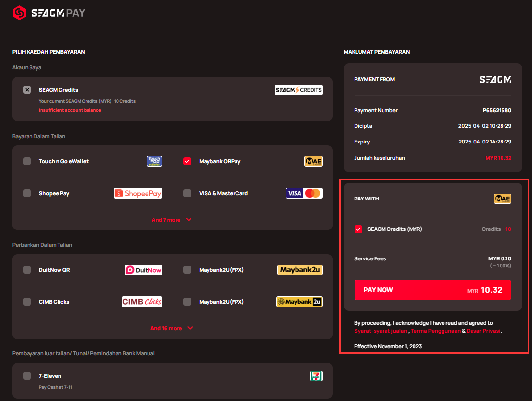Select the Touch n Go eWallet checkbox
The image size is (532, 401).
27,161
